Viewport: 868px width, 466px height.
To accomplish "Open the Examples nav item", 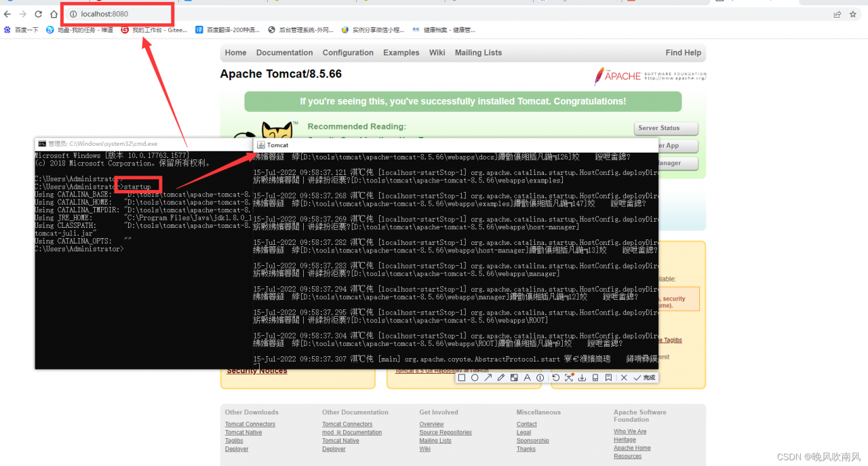I will coord(401,53).
